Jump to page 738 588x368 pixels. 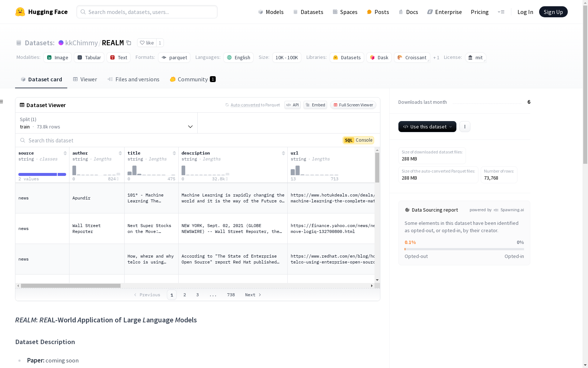(x=231, y=295)
